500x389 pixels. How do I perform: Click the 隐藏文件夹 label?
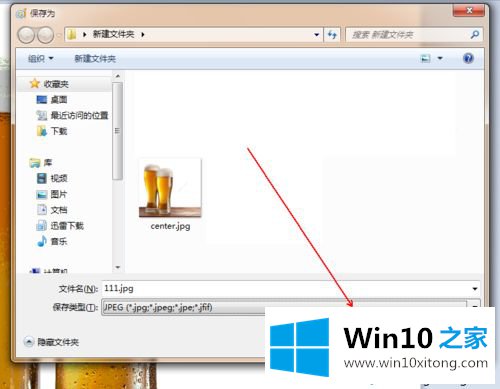58,342
